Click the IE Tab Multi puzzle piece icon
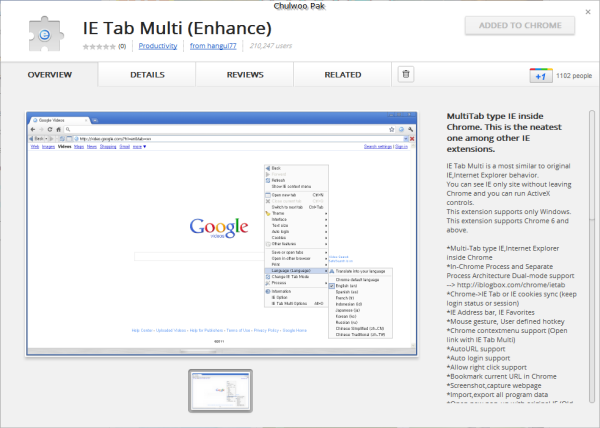The width and height of the screenshot is (600, 428). tap(45, 34)
